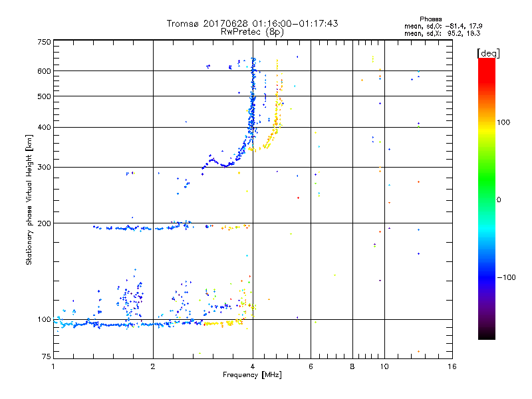532x399 pixels.
Task: Click the "-100" tick label on the colorbar
Action: click(508, 277)
